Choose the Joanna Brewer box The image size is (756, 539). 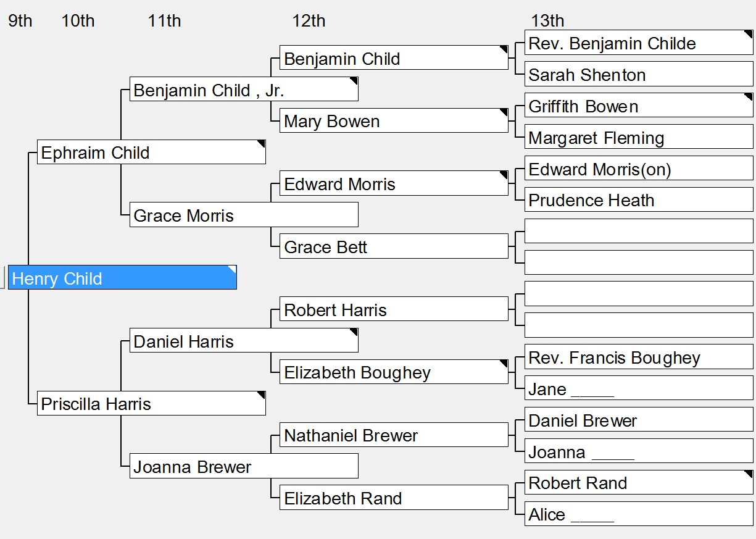(244, 466)
